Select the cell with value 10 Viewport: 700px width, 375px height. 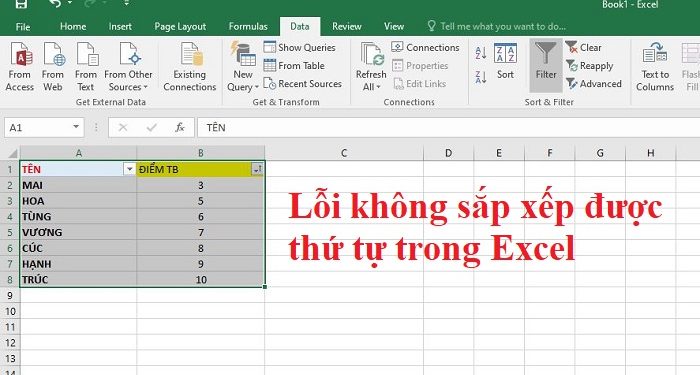coord(200,279)
